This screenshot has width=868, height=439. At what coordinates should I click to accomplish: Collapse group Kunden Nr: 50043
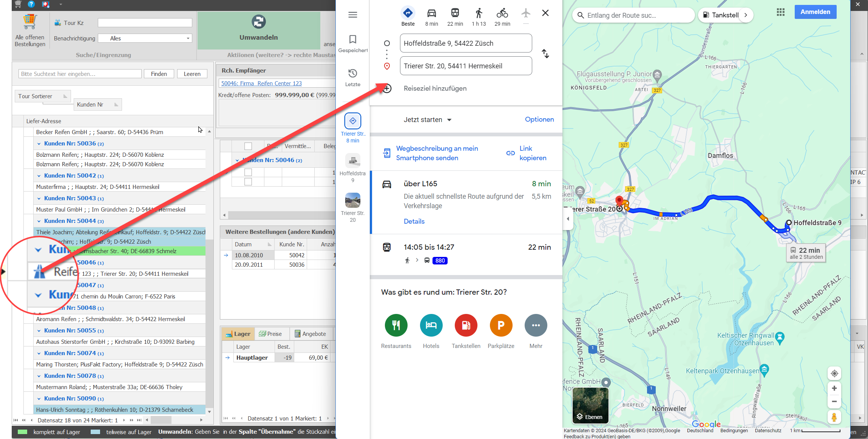coord(39,198)
